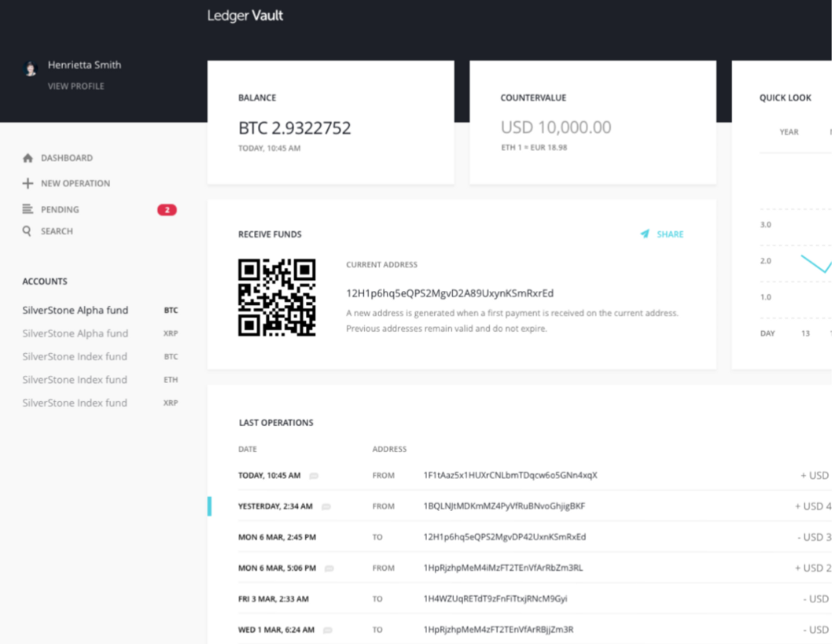Viewport: 839px width, 644px height.
Task: Open comment icon on Today 10:45 AM operation
Action: pos(314,476)
